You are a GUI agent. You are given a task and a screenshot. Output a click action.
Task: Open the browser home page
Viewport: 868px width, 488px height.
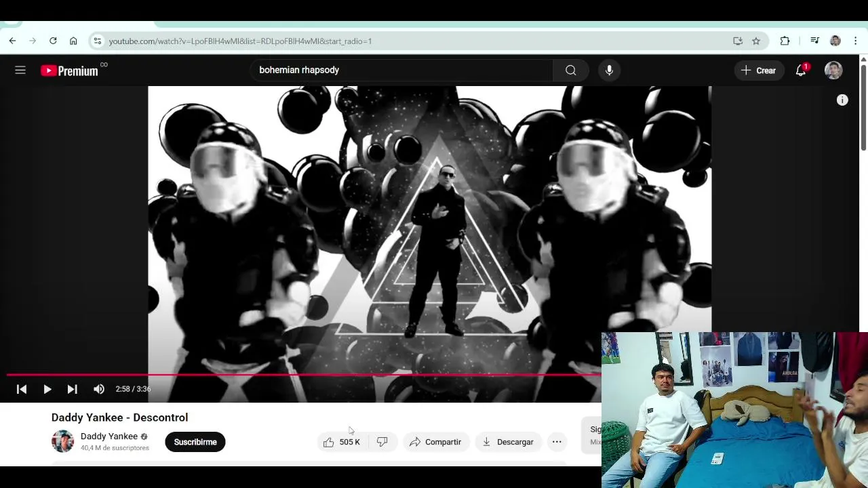(x=73, y=41)
